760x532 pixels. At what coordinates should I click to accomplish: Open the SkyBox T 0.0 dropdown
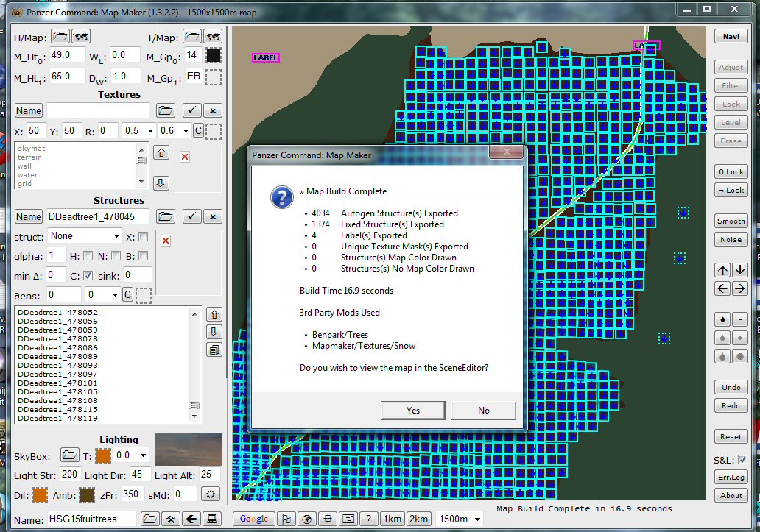[x=143, y=455]
